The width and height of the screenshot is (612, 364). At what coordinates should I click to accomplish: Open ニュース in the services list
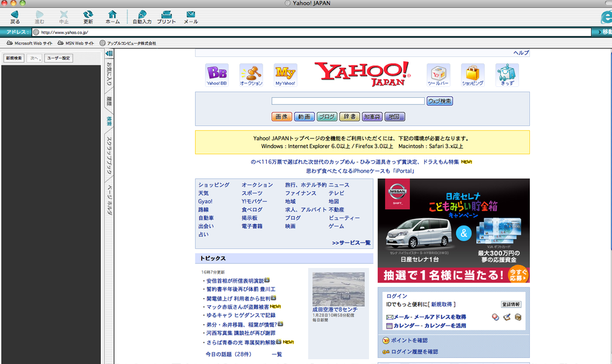[x=339, y=185]
